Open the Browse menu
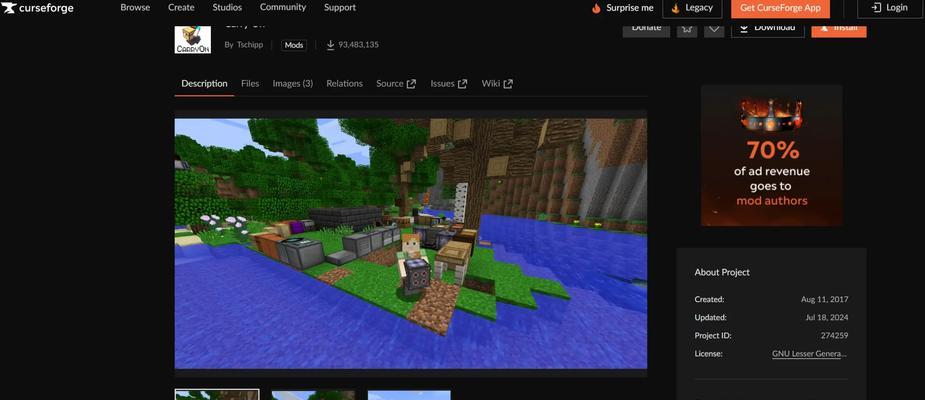Image resolution: width=925 pixels, height=400 pixels. (x=135, y=8)
